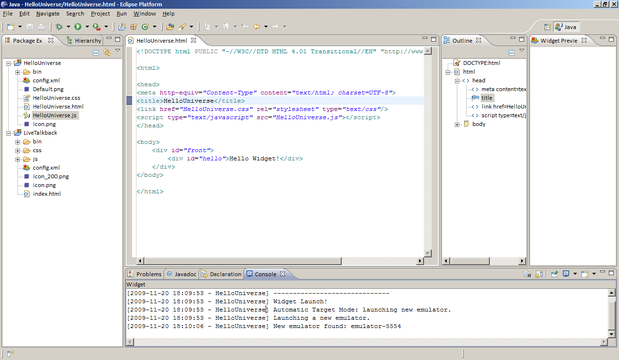Open the Display Selected Console dropdown

(575, 274)
